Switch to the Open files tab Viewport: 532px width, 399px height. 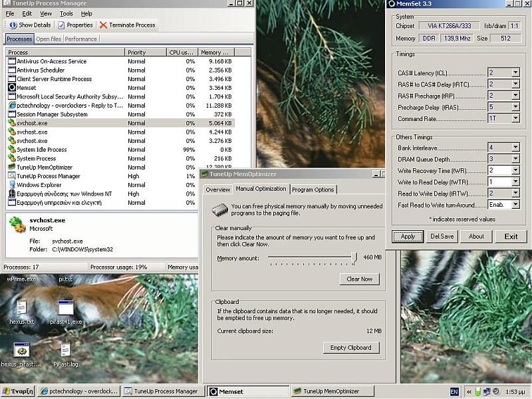[x=49, y=39]
